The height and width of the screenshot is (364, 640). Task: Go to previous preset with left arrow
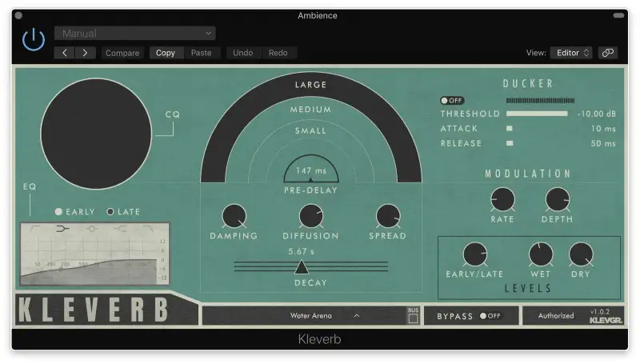65,53
